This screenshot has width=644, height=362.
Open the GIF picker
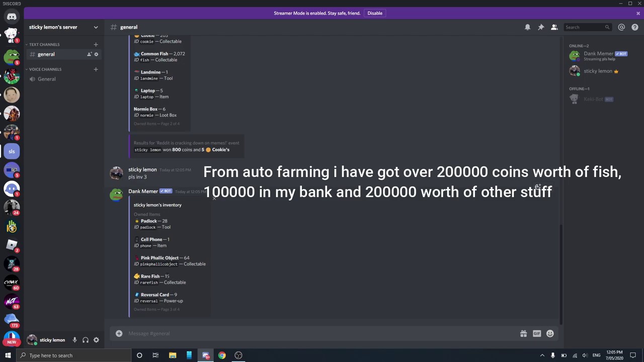click(x=537, y=333)
